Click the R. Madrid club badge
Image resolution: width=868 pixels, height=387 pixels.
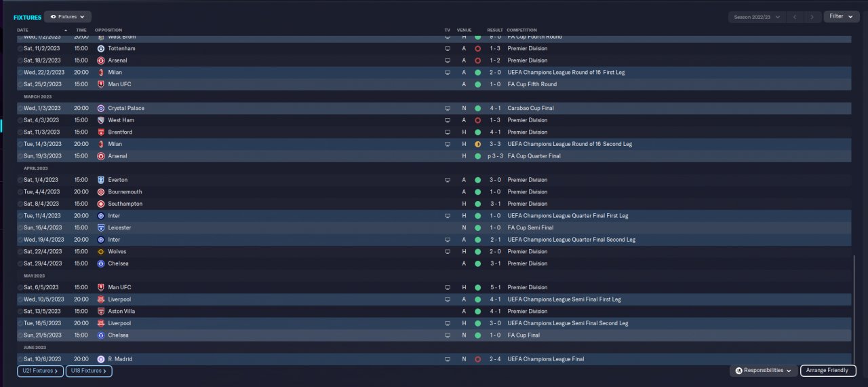101,359
